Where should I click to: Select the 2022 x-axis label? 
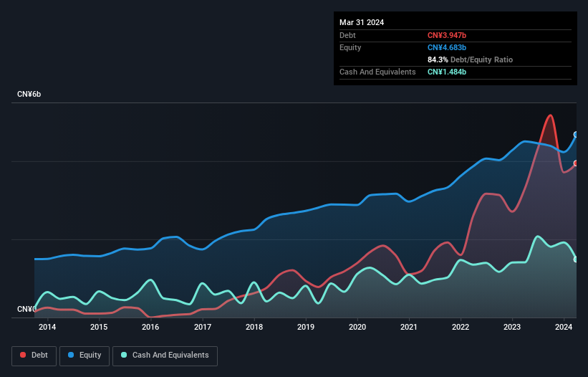(x=461, y=327)
